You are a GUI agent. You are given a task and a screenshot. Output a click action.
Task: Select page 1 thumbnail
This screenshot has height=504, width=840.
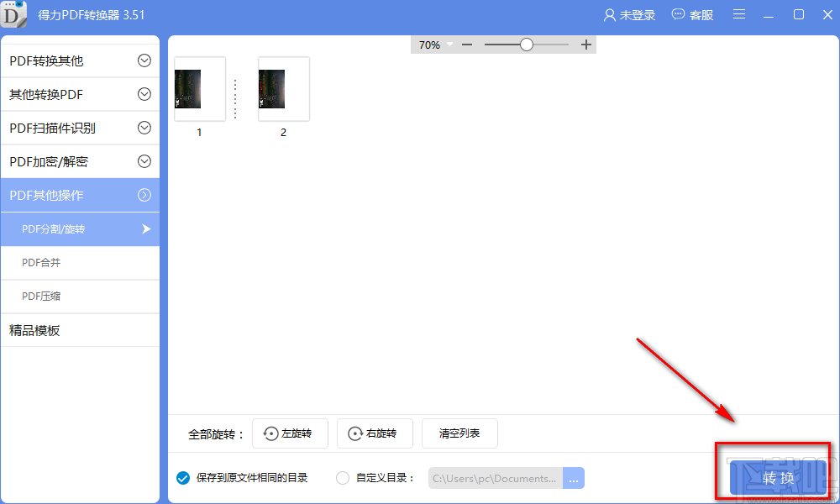pos(200,89)
